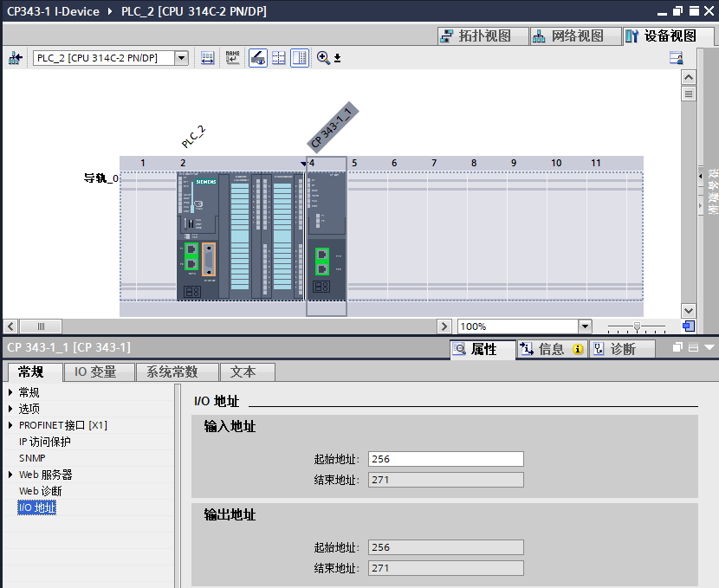Click the 导轨_0 rail label
Viewport: 719px width, 588px height.
point(100,178)
